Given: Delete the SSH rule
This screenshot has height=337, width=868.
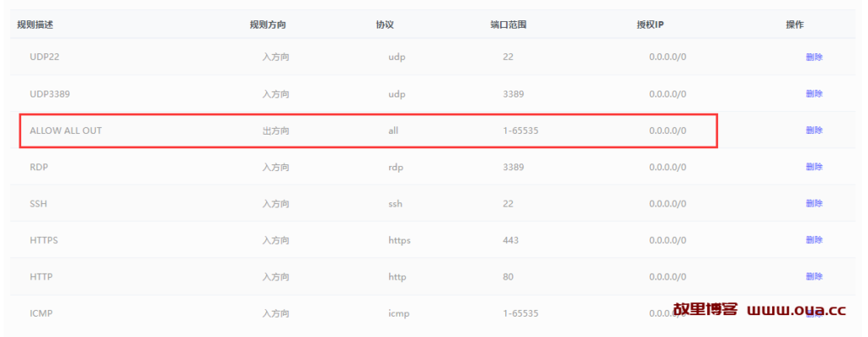Looking at the screenshot, I should pyautogui.click(x=814, y=203).
